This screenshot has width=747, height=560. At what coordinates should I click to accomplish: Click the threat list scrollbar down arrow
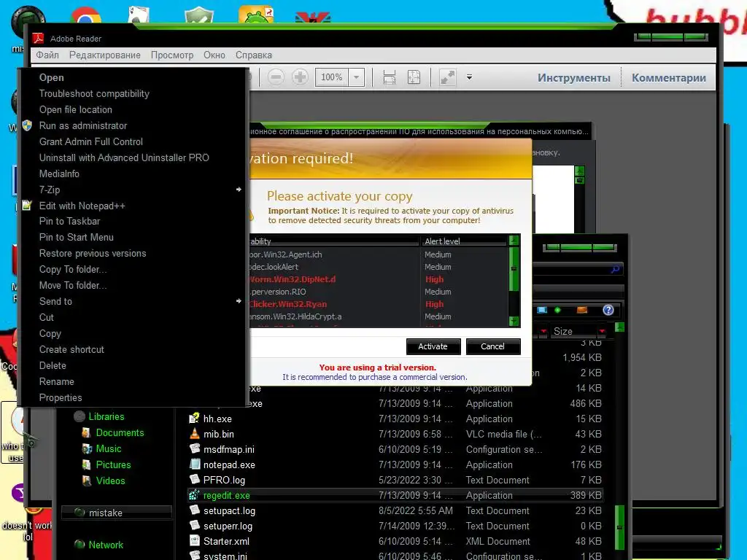click(x=514, y=322)
